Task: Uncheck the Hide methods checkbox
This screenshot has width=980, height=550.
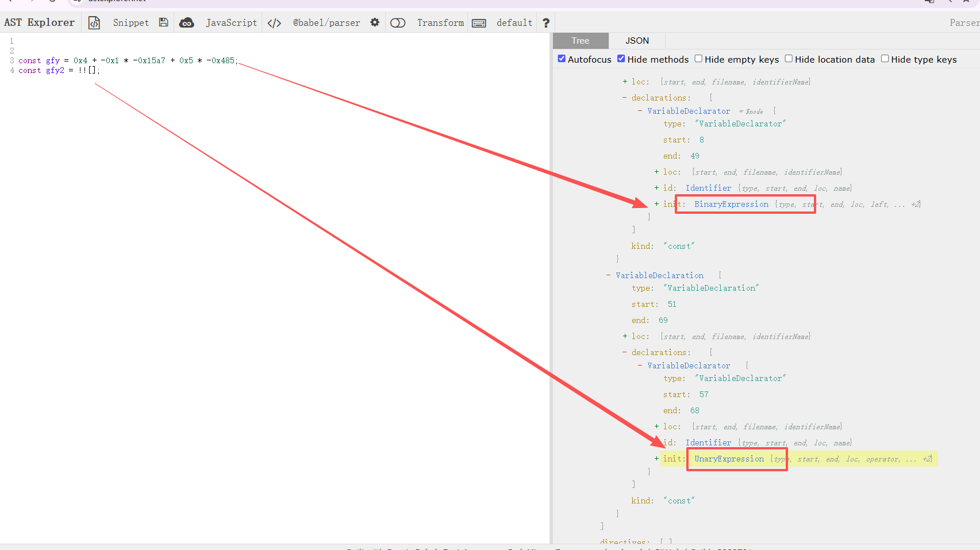Action: (x=621, y=59)
